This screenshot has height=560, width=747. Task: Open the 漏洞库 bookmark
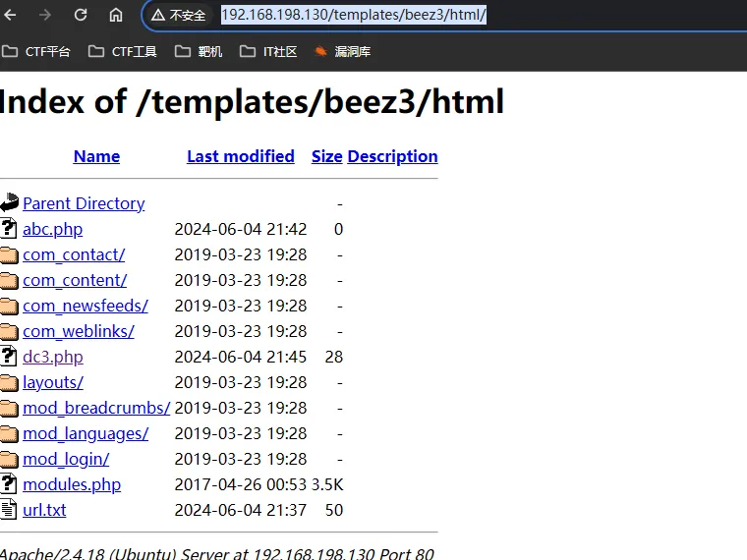[342, 51]
